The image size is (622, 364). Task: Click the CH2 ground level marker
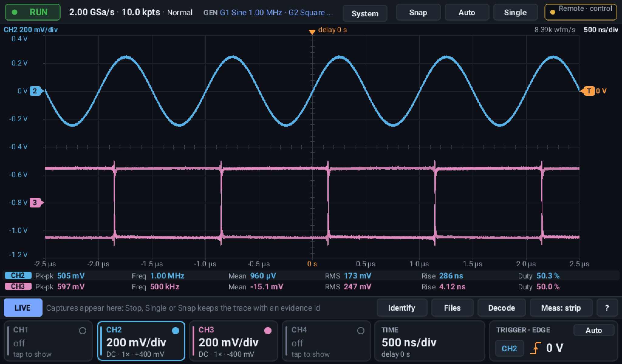(x=36, y=91)
